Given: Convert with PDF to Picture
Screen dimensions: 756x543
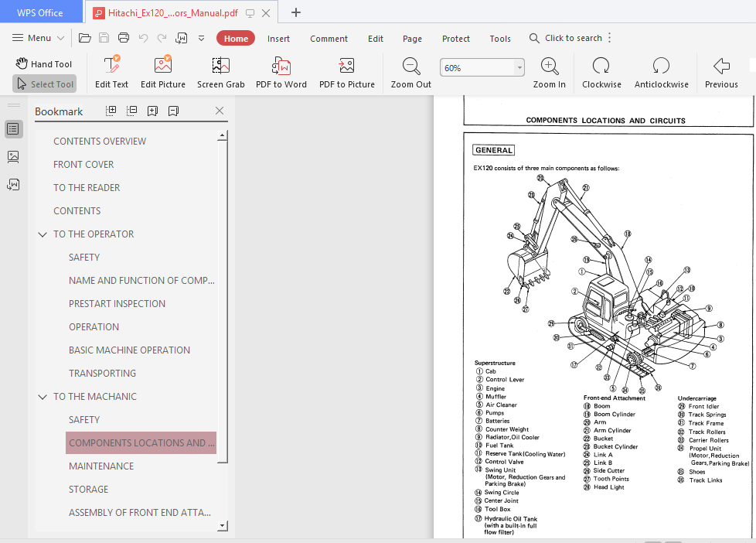Looking at the screenshot, I should click(346, 73).
